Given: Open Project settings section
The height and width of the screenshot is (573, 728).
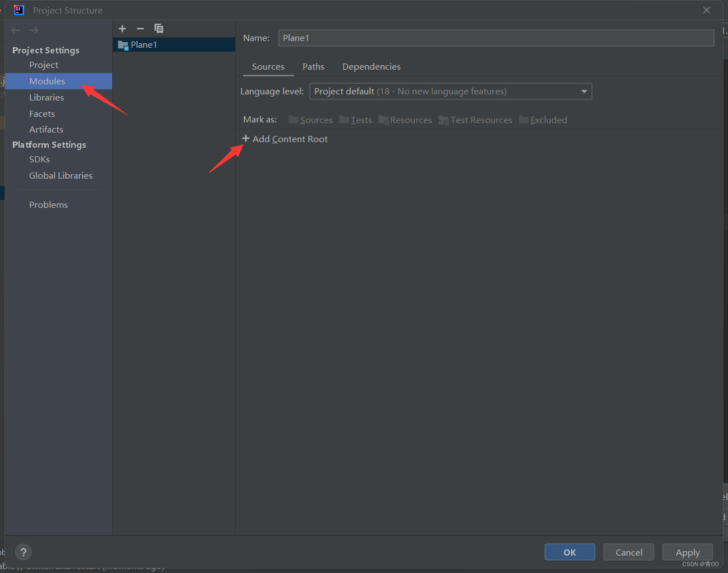Looking at the screenshot, I should pos(44,65).
